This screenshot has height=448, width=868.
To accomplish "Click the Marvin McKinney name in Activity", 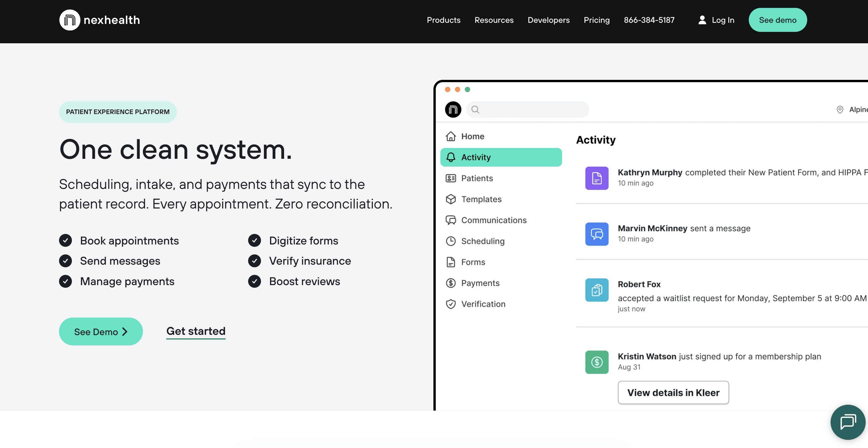I will point(652,228).
